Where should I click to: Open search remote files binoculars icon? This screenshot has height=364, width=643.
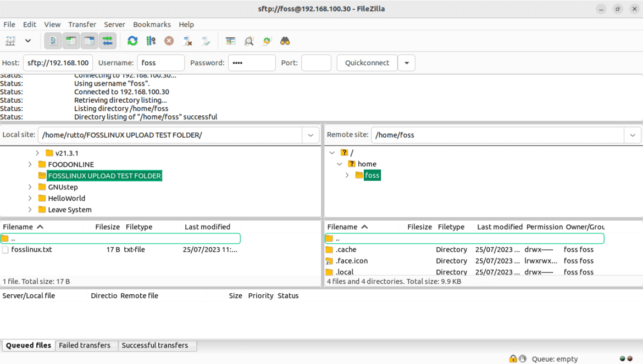[x=285, y=41]
